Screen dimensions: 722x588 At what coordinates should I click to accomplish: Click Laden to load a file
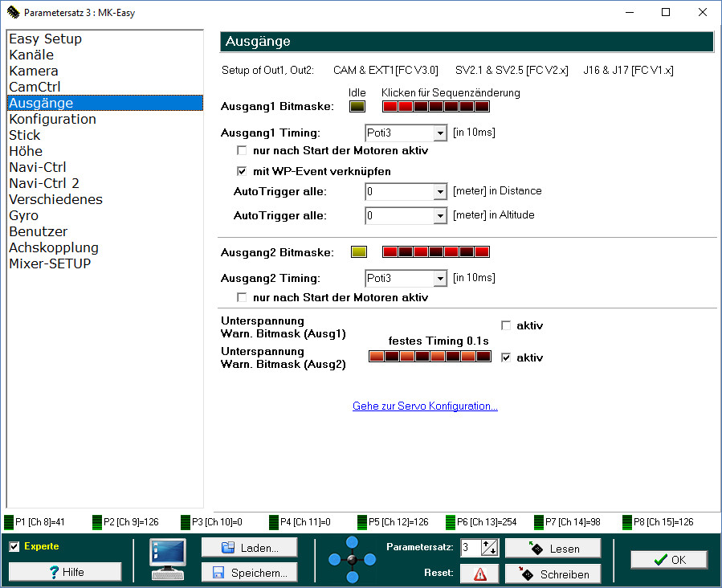click(x=249, y=548)
